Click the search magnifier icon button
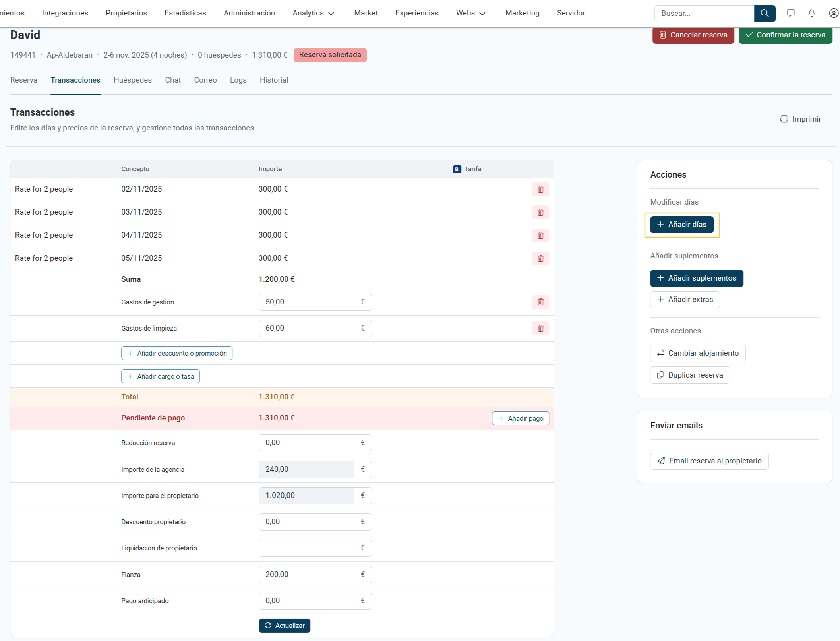The image size is (840, 641). 765,13
